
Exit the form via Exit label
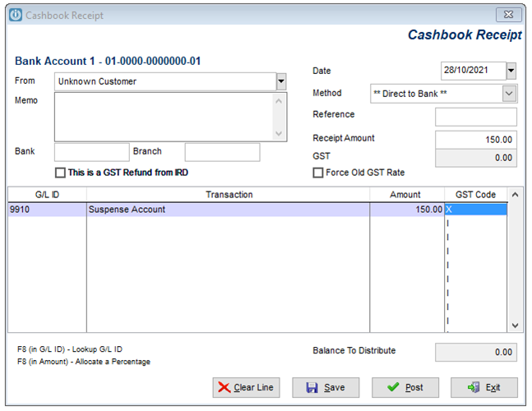point(493,387)
